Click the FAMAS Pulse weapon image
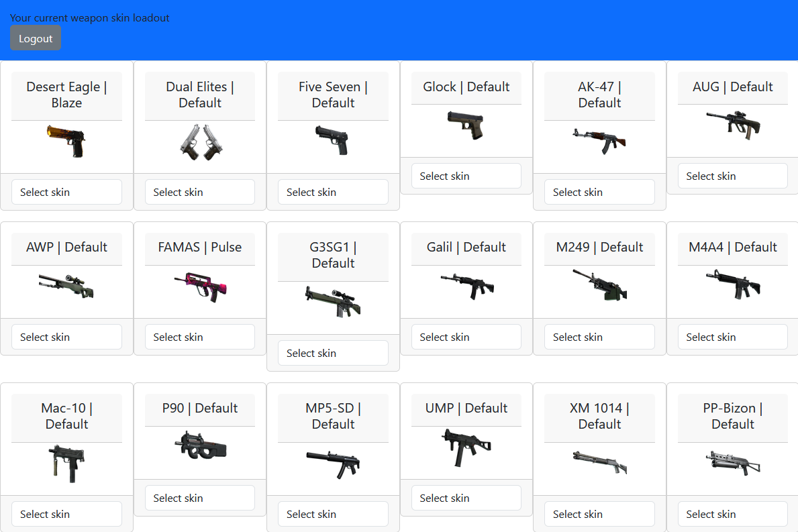 pos(200,286)
